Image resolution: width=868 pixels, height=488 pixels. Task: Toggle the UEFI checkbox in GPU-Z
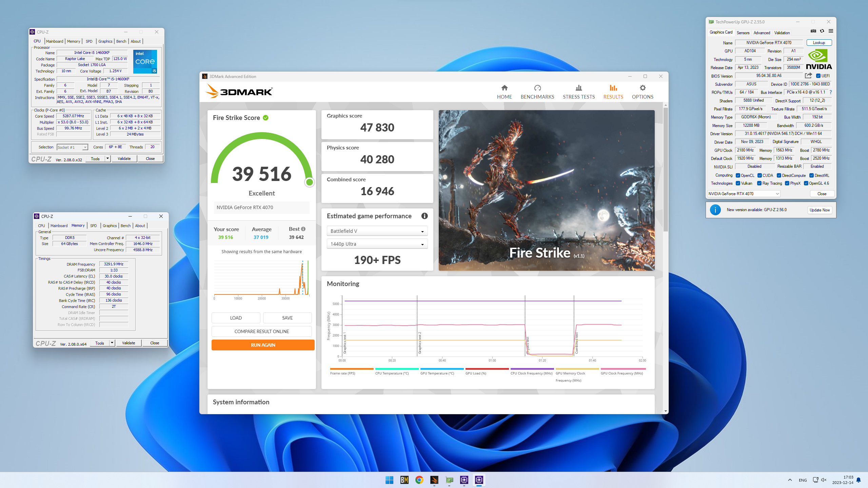[x=818, y=76]
